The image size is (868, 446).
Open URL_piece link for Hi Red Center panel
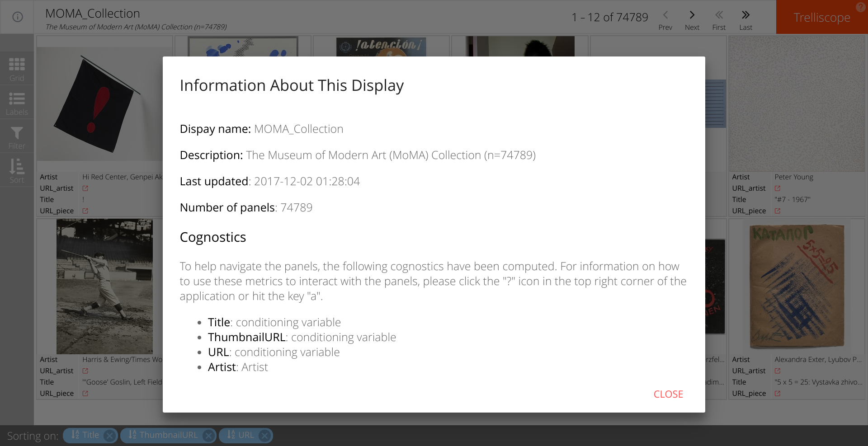coord(85,211)
